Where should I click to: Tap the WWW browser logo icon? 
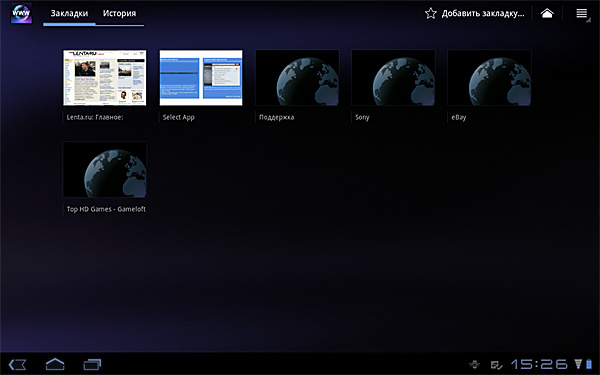[x=21, y=13]
